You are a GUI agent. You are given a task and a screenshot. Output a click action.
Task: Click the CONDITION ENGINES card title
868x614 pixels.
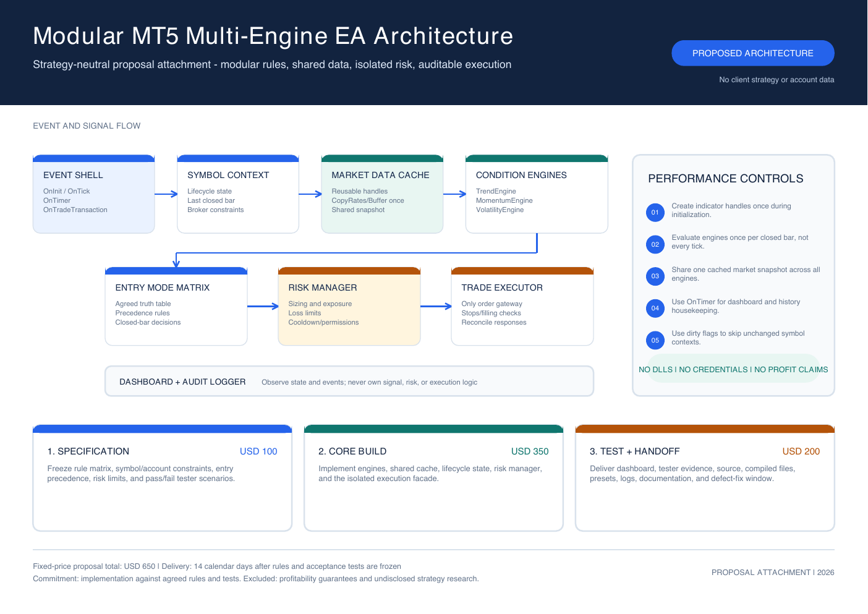pyautogui.click(x=521, y=175)
